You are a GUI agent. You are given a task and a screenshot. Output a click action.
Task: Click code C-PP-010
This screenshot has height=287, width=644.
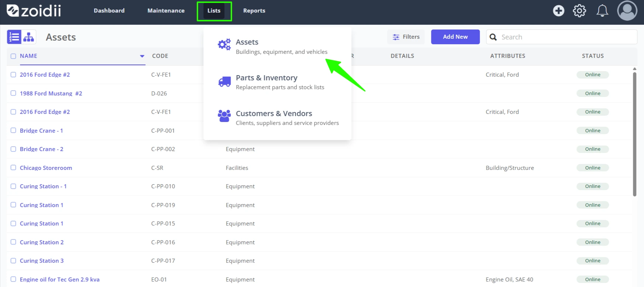tap(163, 186)
